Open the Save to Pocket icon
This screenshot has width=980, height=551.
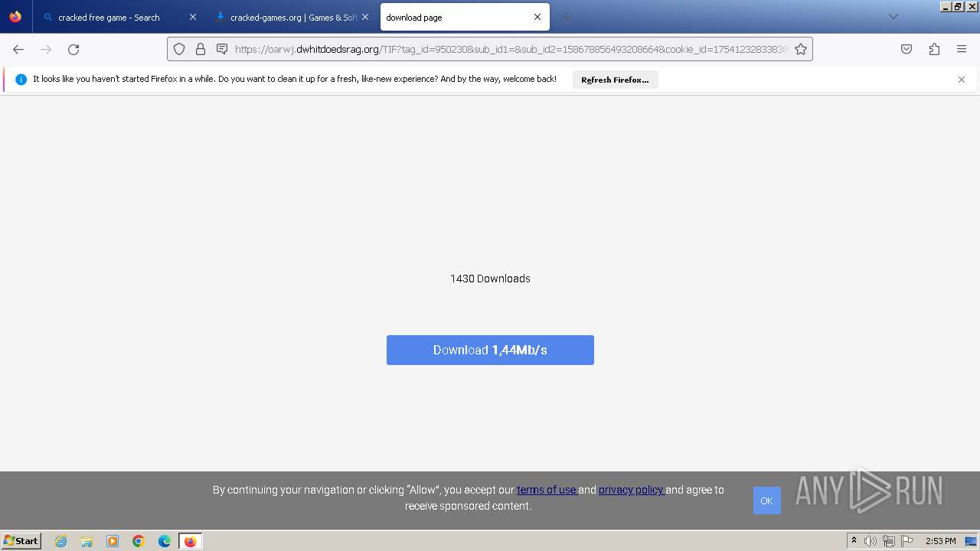(906, 49)
